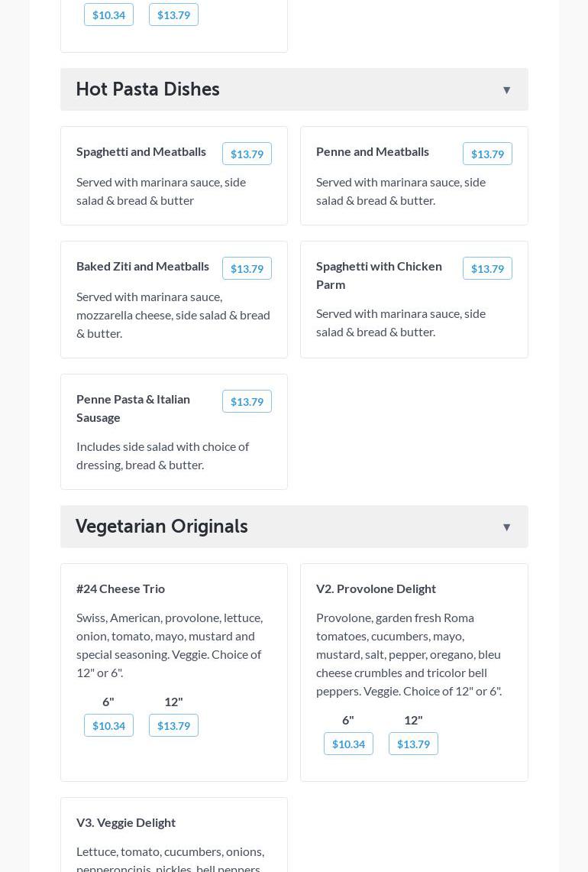This screenshot has height=872, width=588.
Task: Click the Vegetarian Originals heading
Action: tap(162, 527)
